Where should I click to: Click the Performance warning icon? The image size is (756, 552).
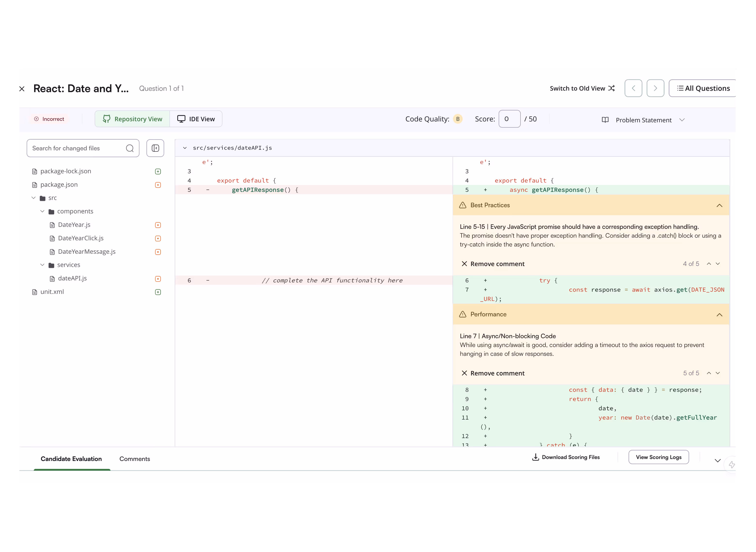[x=462, y=314]
